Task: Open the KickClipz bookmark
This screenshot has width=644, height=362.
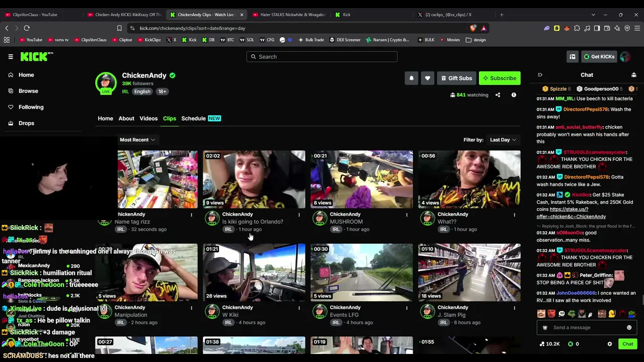Action: click(149, 40)
